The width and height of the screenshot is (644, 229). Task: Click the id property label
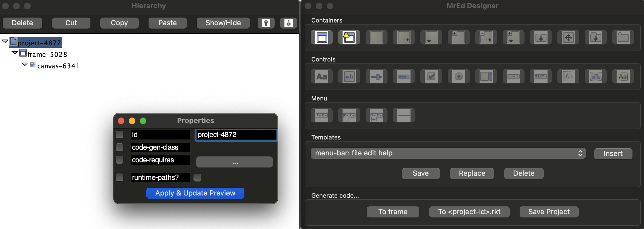(160, 135)
